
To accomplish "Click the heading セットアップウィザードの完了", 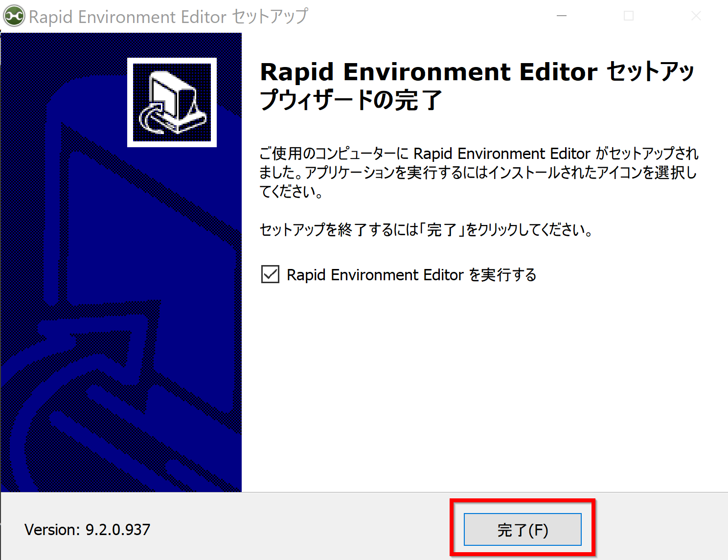I will 477,86.
